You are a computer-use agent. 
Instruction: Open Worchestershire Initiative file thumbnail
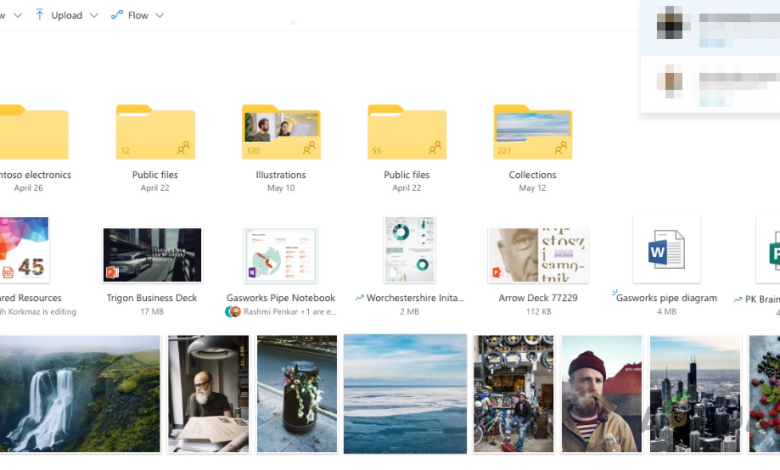click(409, 250)
